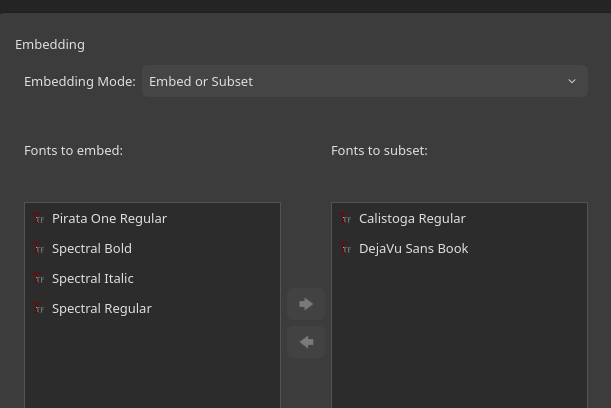Click the font icon beside Spectral Regular
This screenshot has height=408, width=611.
[39, 308]
